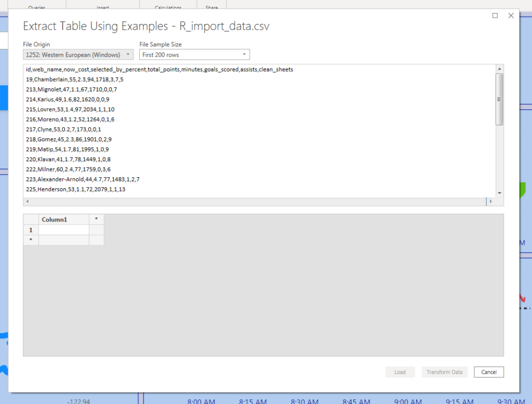Click the 8:45 AM axis label in background chart
Viewport: 532px width, 404px height.
[x=356, y=401]
